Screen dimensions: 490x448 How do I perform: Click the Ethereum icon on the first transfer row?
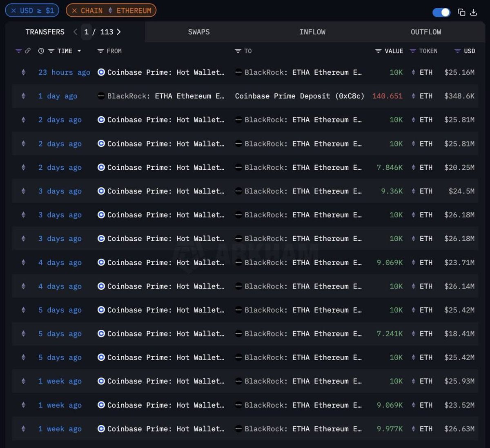tap(23, 72)
